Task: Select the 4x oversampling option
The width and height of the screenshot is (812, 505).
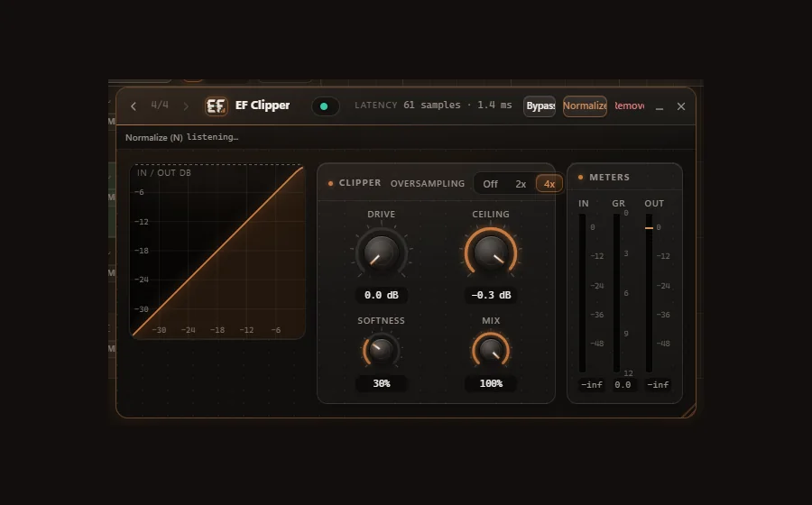Action: (549, 184)
